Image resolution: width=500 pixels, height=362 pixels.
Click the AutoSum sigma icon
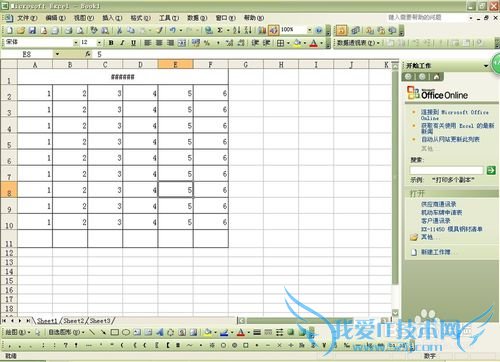220,30
